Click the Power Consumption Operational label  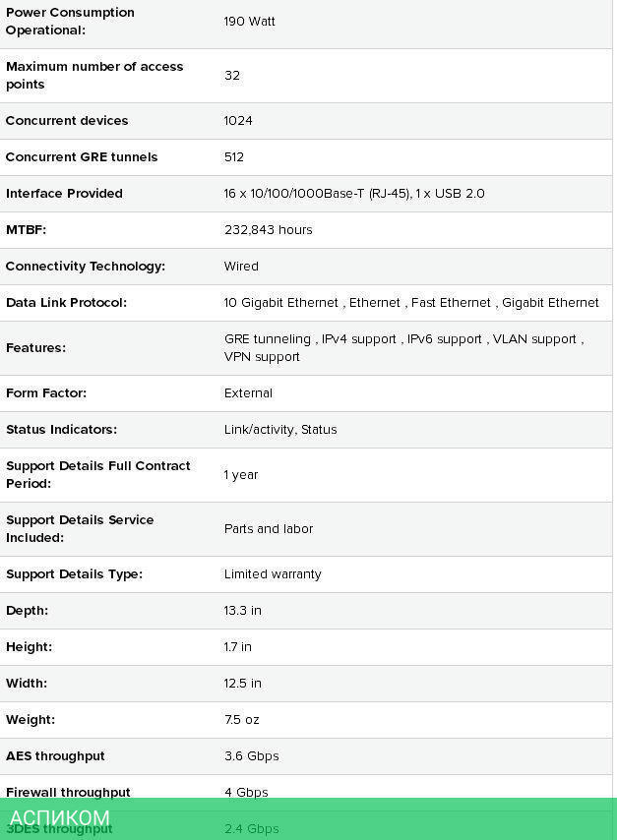point(70,22)
